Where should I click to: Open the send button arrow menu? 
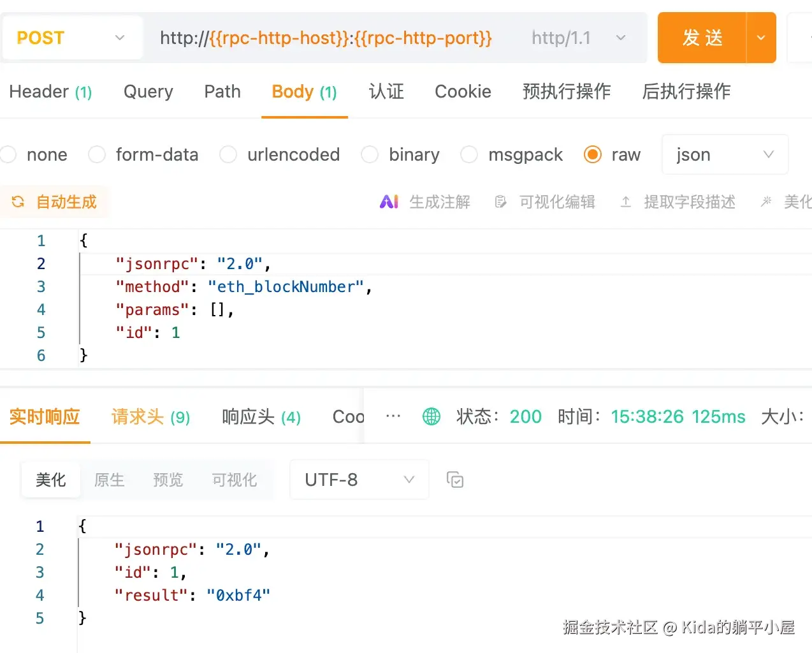pos(761,38)
